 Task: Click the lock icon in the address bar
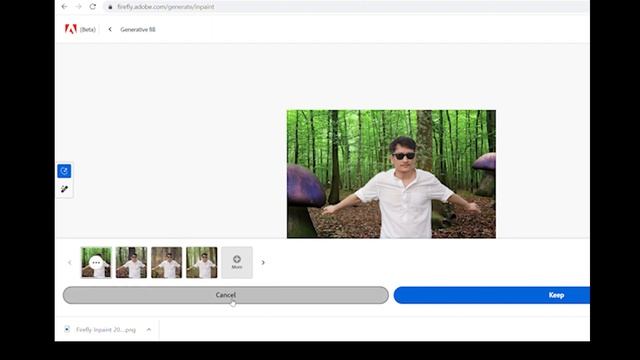click(x=110, y=7)
